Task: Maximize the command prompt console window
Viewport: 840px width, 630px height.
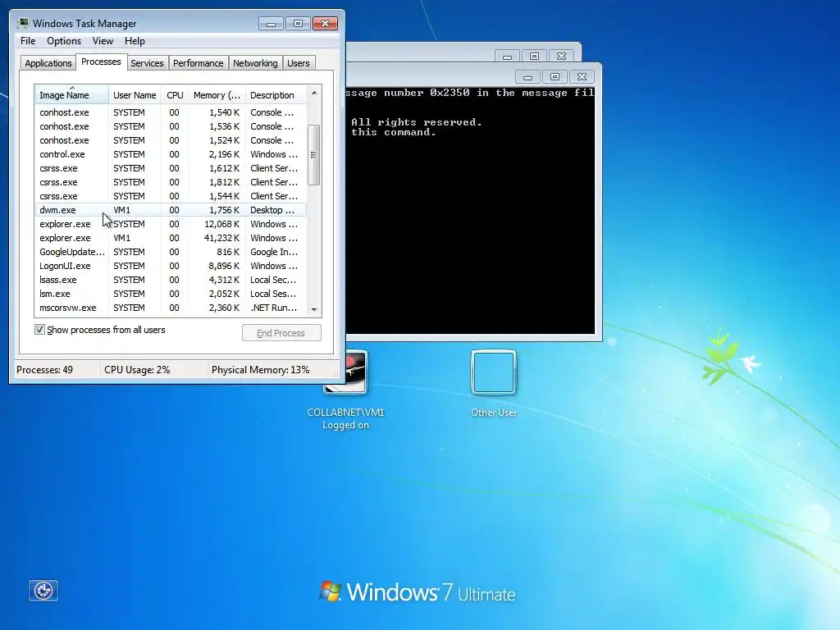Action: coord(555,77)
